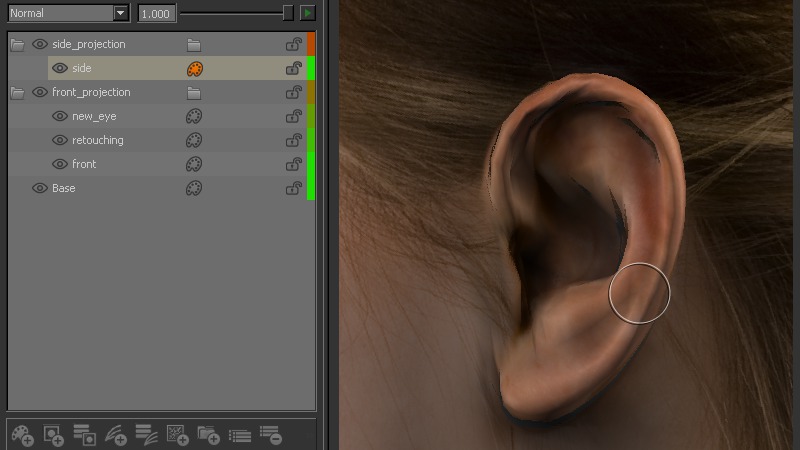Toggle the lock on the Base layer
The image size is (800, 450).
pyautogui.click(x=293, y=188)
